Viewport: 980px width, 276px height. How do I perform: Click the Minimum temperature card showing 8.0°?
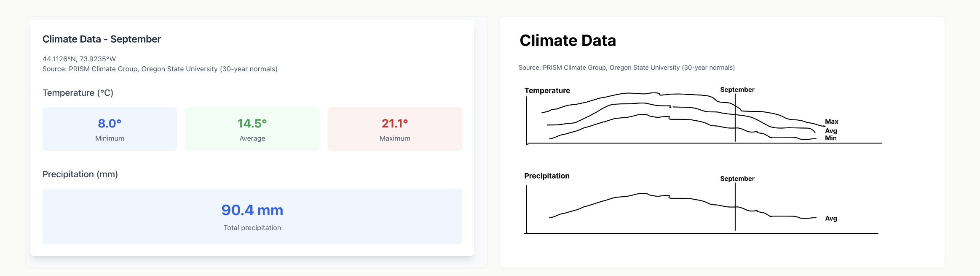coord(110,129)
